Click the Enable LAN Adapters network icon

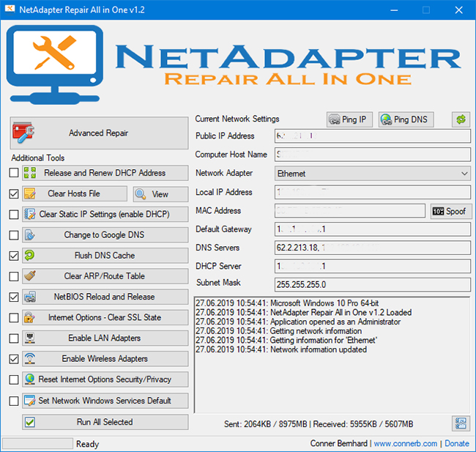point(30,338)
